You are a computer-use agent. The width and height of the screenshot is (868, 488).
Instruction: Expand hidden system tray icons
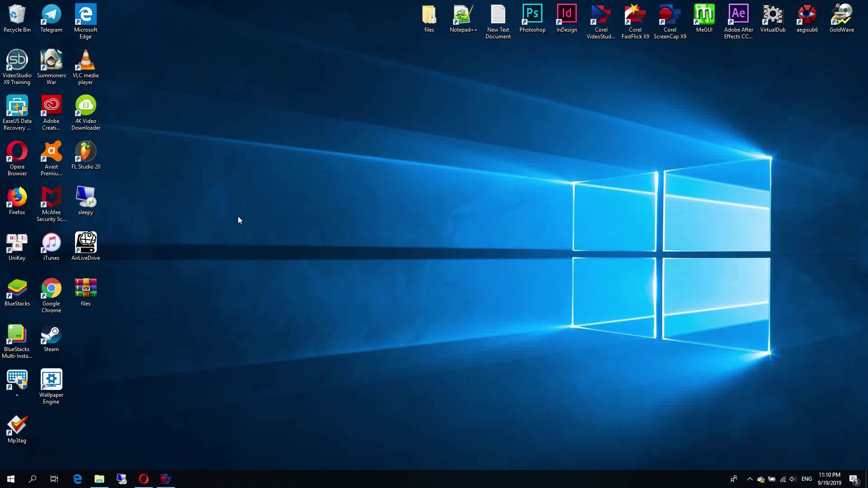click(x=750, y=479)
